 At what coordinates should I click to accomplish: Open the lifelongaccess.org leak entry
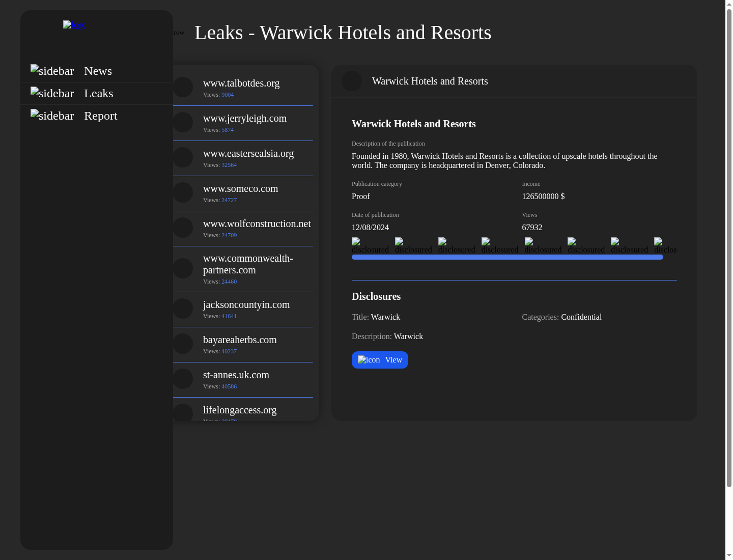pos(243,410)
